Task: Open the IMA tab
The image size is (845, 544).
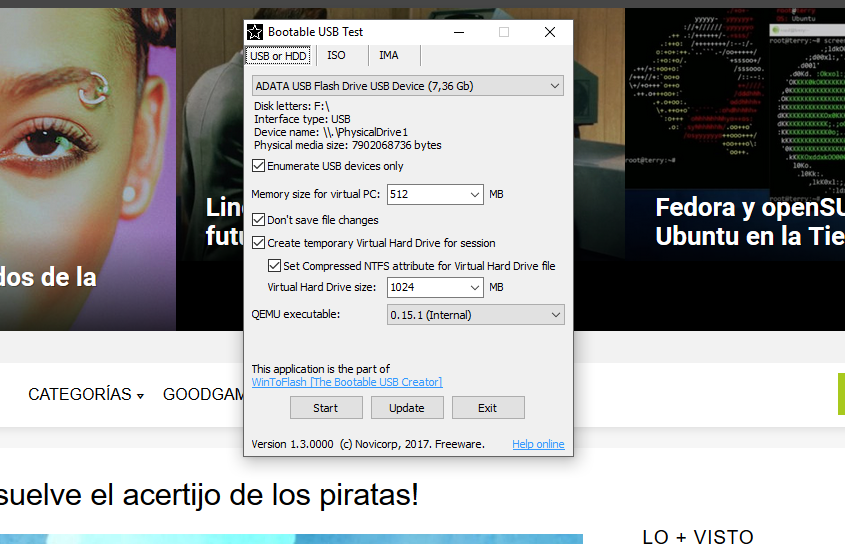Action: pos(389,56)
